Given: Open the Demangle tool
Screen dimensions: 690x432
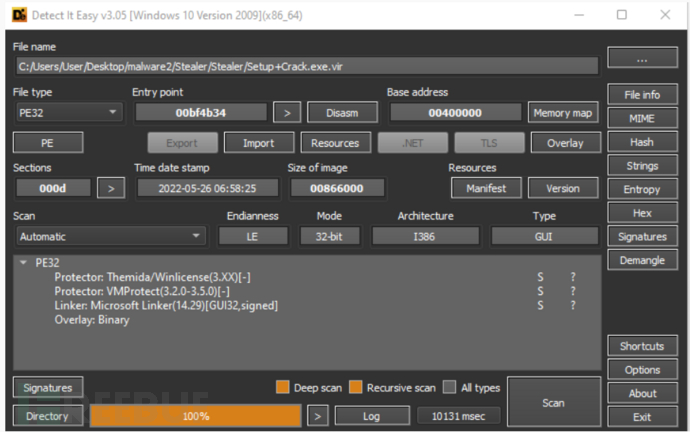Looking at the screenshot, I should point(642,260).
